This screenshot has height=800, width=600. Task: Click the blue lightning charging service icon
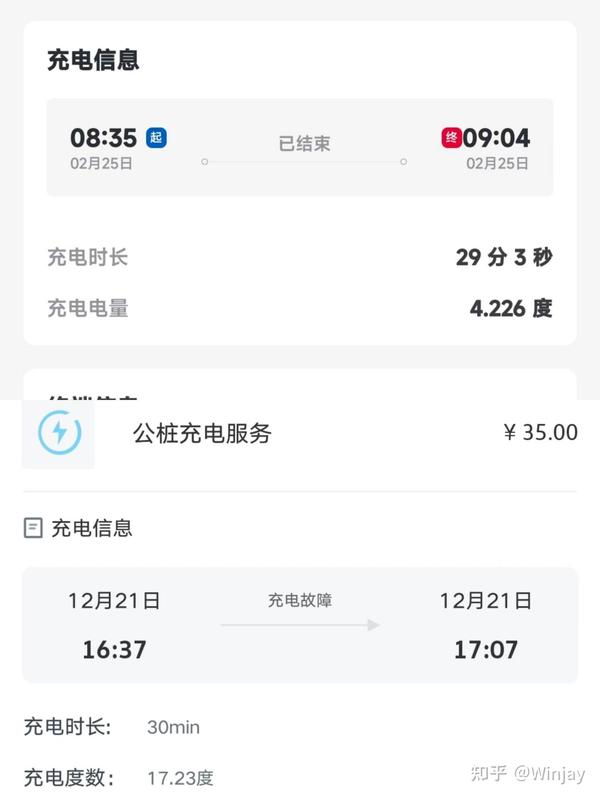point(60,432)
